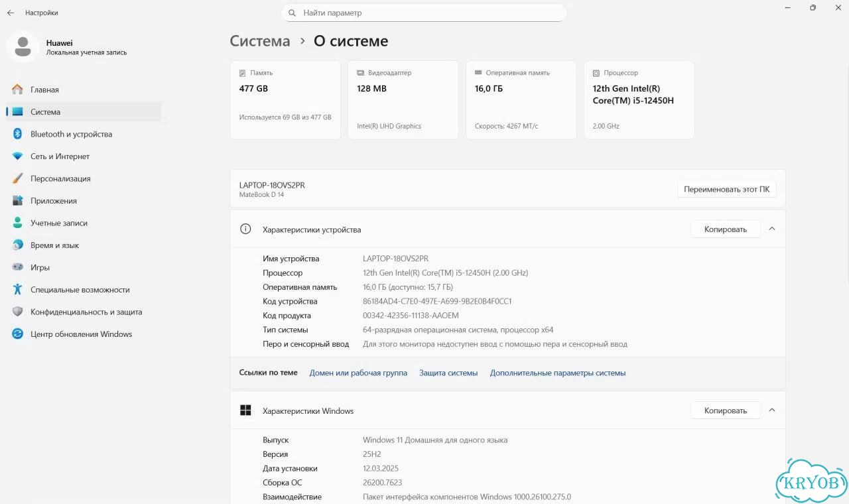Restore the Settings window size button
Image resolution: width=849 pixels, height=504 pixels.
tap(813, 8)
